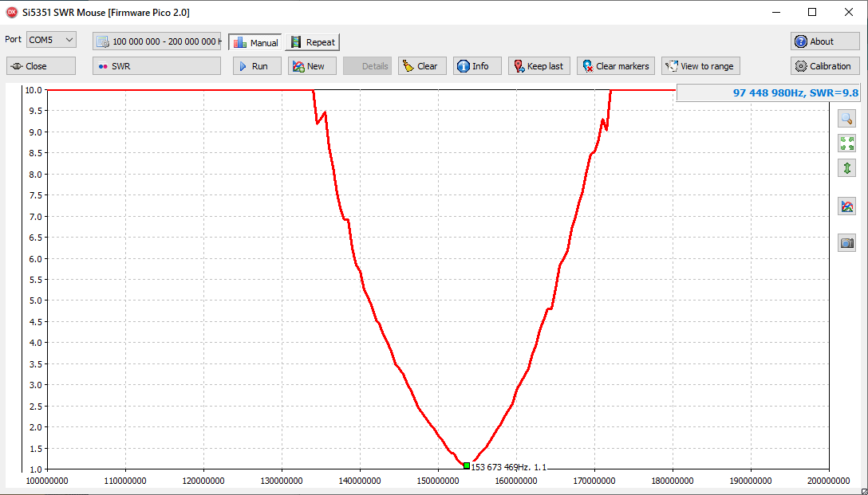This screenshot has width=868, height=495.
Task: Click the New measurement button
Action: click(312, 66)
